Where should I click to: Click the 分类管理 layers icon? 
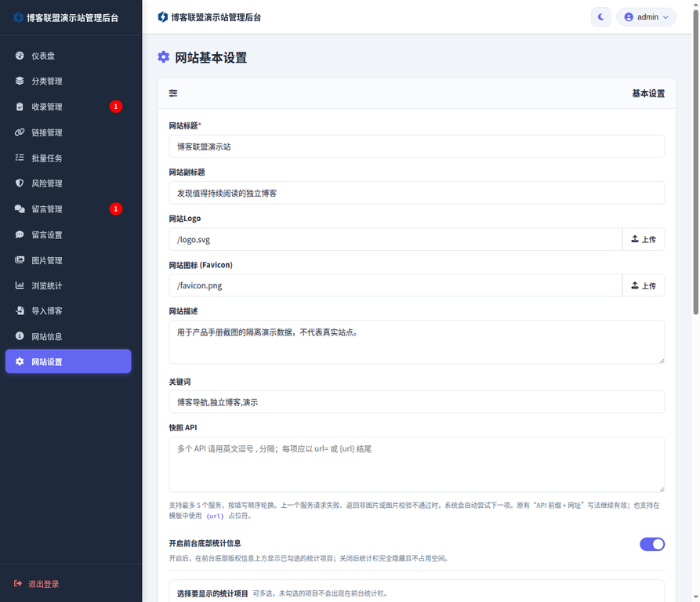point(20,81)
